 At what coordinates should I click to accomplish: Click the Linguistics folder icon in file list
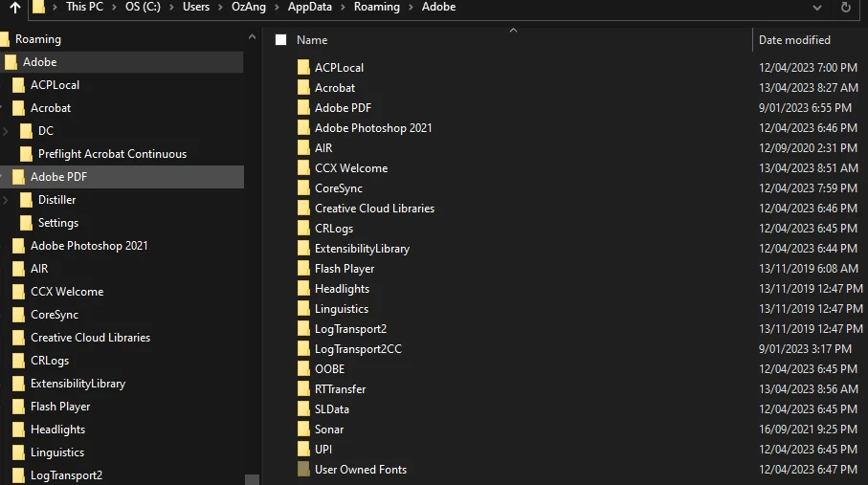point(303,309)
